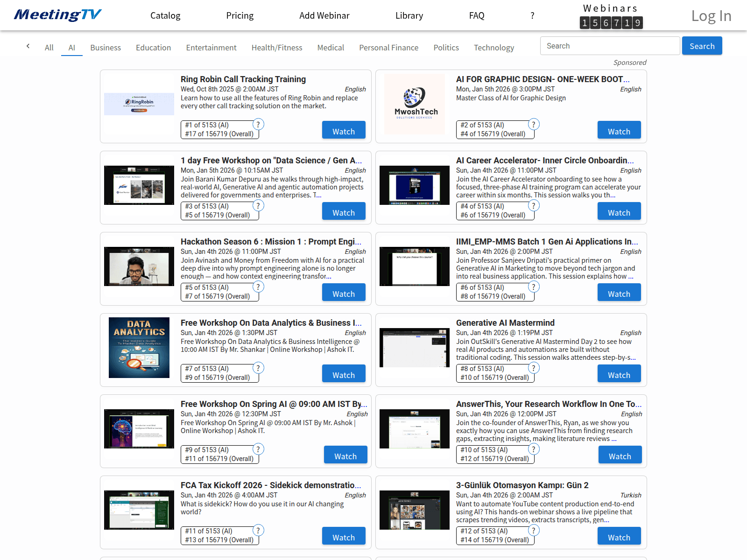Screen dimensions: 747x560
Task: Go to the Pricing page
Action: tap(240, 15)
